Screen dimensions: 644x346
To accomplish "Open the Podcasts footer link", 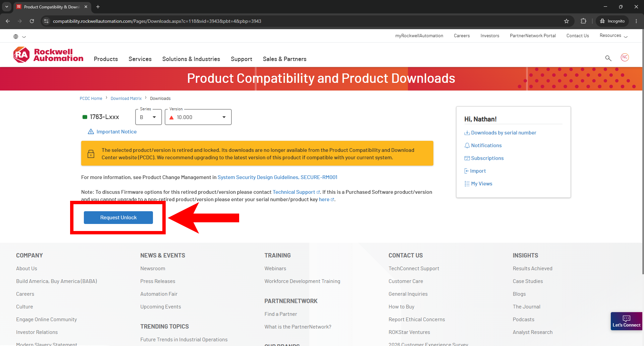I will (523, 320).
